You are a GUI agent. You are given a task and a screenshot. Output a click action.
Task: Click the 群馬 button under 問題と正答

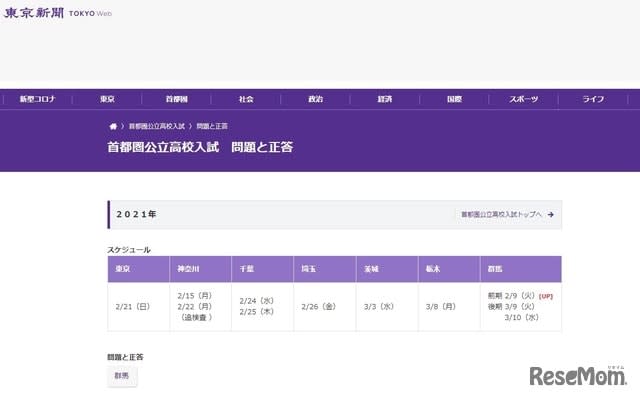pos(122,376)
